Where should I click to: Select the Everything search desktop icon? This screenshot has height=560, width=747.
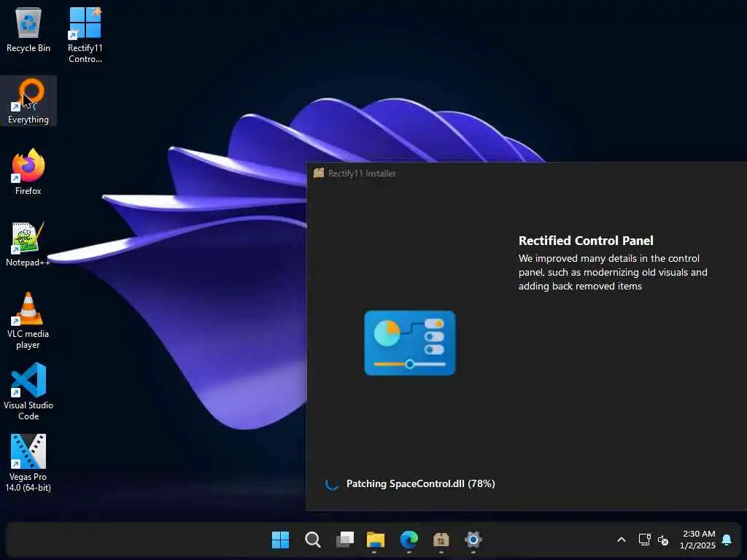pos(28,101)
